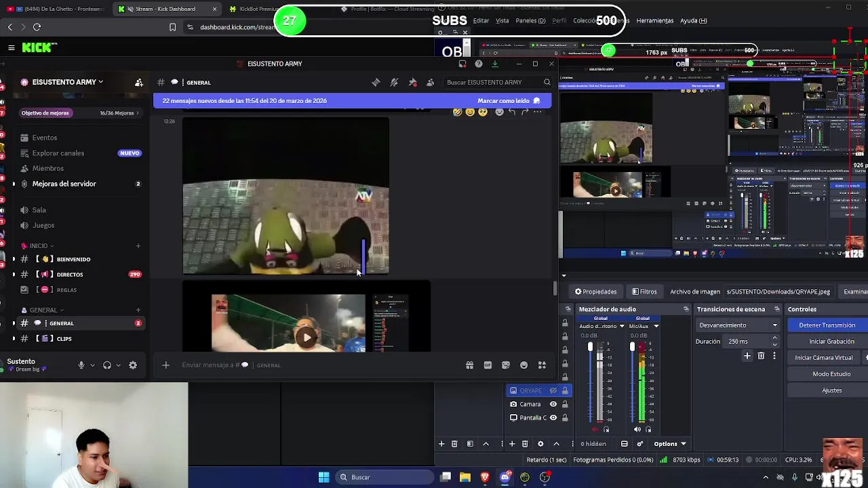The height and width of the screenshot is (488, 868).
Task: Click the gift icon in message bar
Action: click(x=469, y=365)
